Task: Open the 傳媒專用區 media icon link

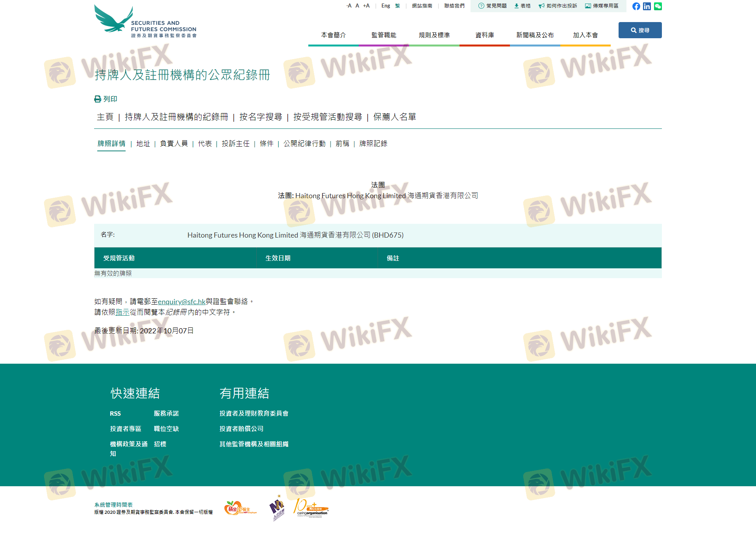Action: [588, 6]
